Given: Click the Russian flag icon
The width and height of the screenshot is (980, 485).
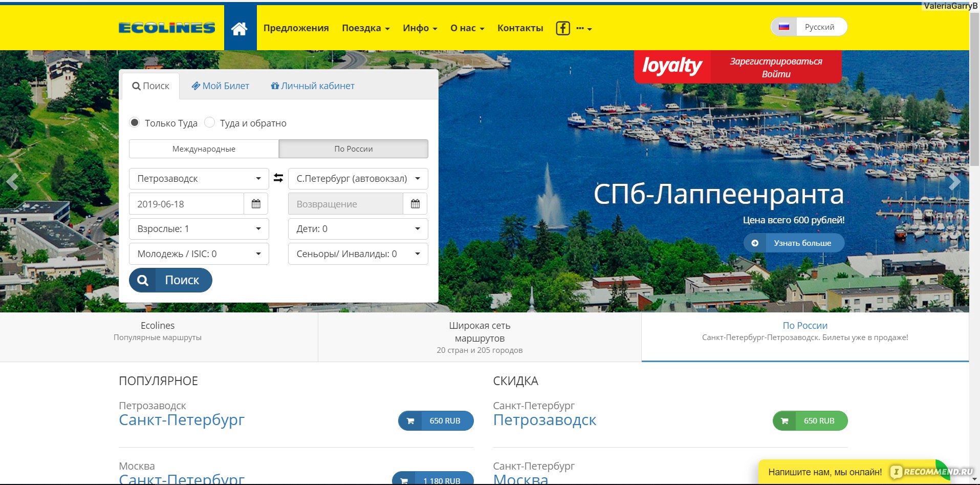Looking at the screenshot, I should (x=784, y=27).
